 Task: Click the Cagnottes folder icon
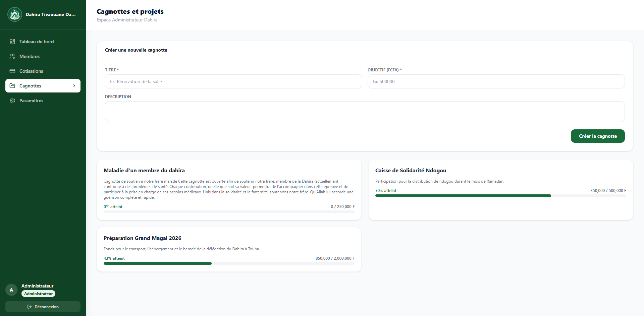click(12, 86)
